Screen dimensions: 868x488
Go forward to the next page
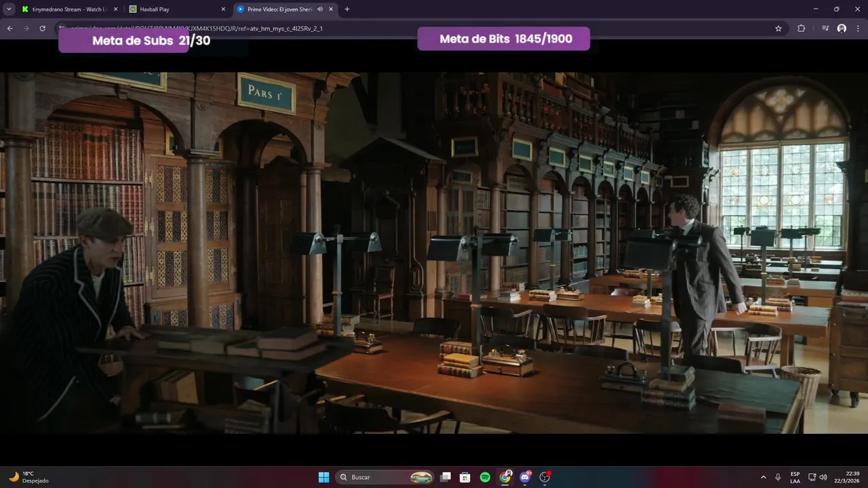(26, 28)
